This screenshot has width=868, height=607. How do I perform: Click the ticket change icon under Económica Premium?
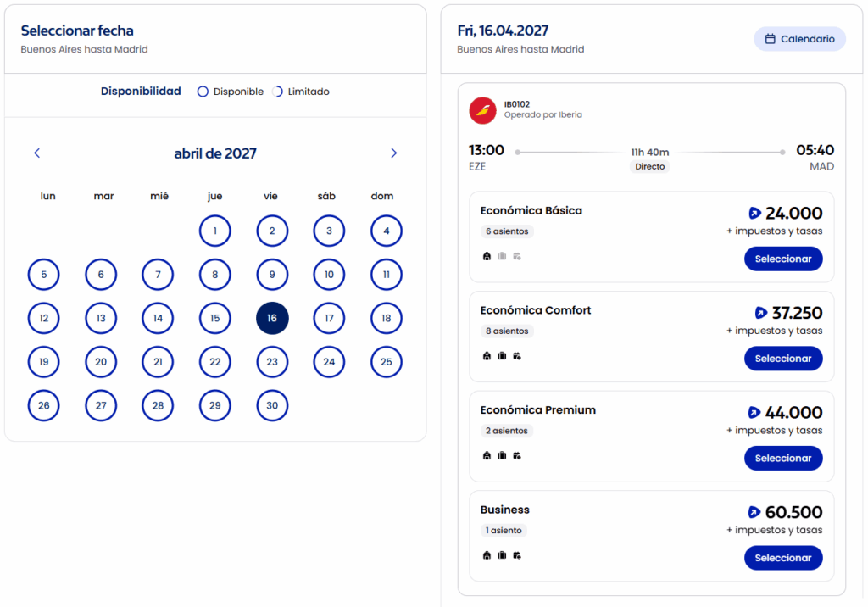[x=517, y=455]
